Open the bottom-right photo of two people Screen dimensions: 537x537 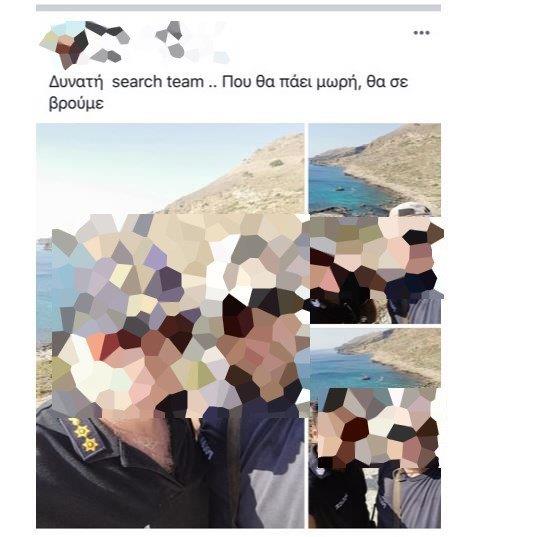(375, 428)
